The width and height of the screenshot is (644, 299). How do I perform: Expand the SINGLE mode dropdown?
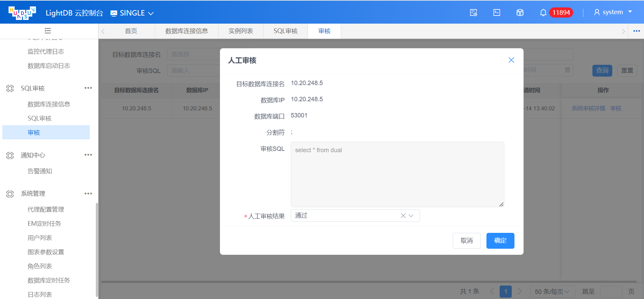click(x=151, y=13)
